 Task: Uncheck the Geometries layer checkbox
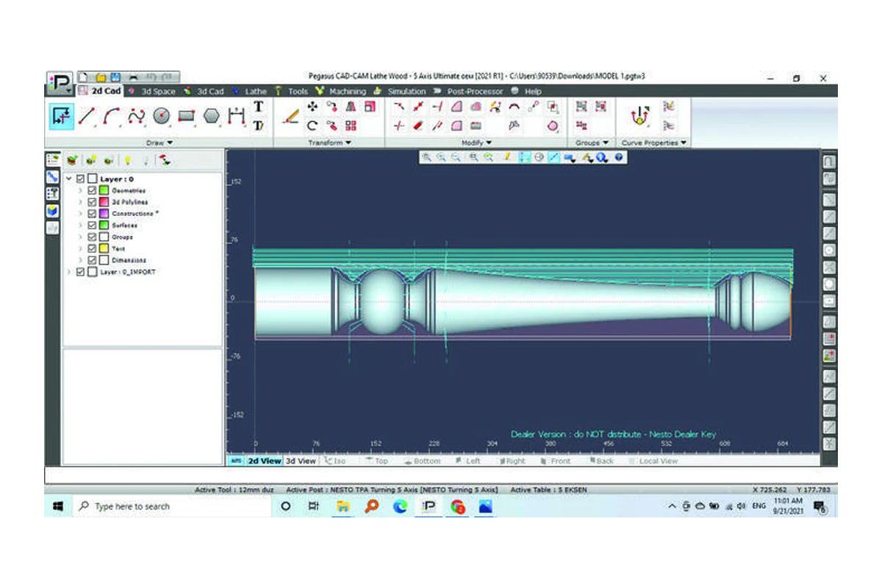click(92, 190)
